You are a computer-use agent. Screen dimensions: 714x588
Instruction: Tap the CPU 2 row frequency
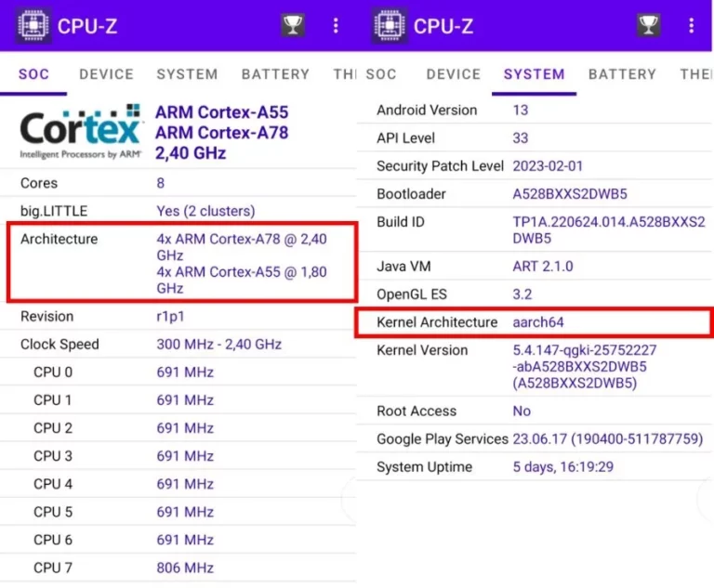185,428
